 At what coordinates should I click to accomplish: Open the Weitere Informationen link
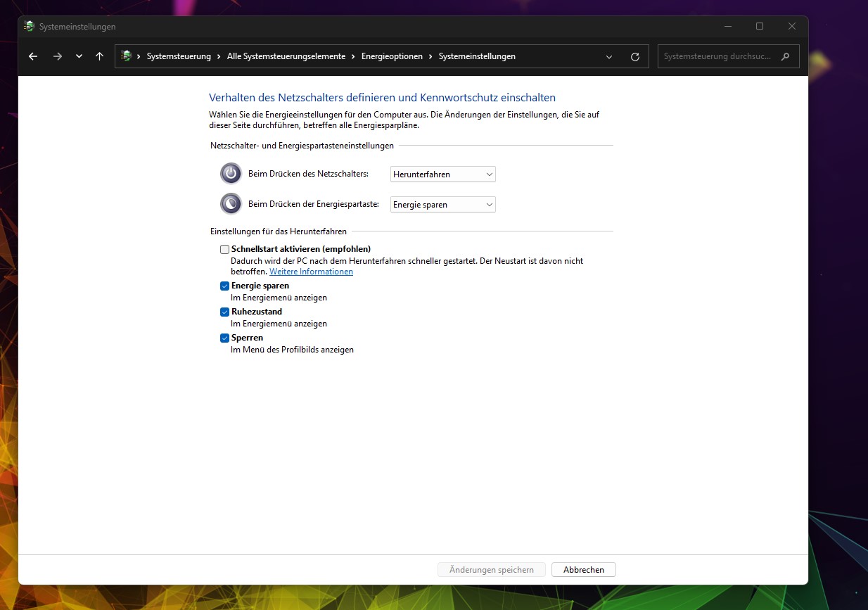coord(311,272)
